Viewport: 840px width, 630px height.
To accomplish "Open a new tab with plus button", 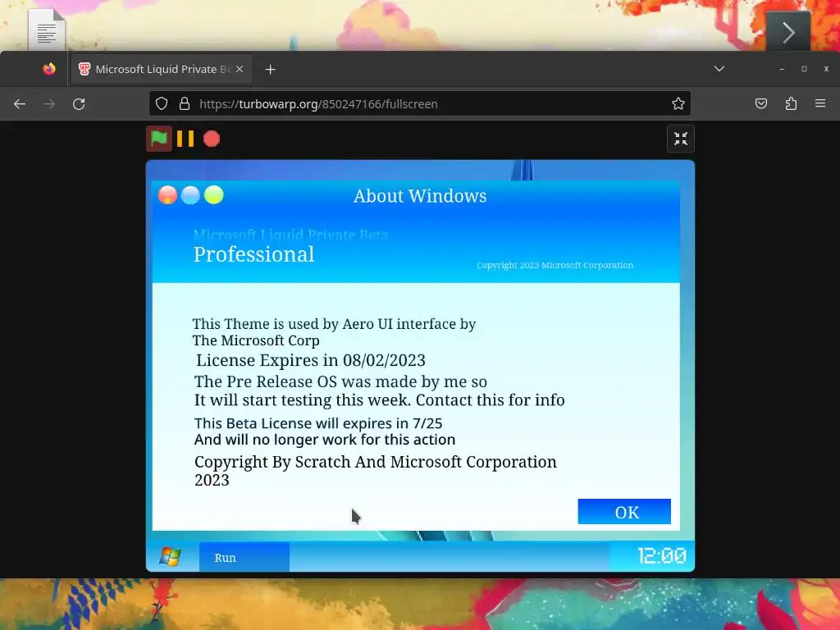I will pos(271,70).
